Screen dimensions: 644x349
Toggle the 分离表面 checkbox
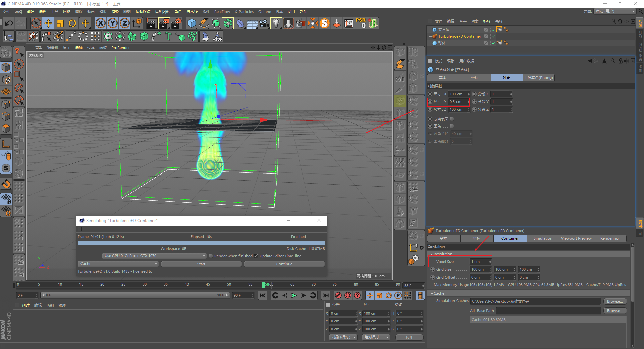click(452, 119)
